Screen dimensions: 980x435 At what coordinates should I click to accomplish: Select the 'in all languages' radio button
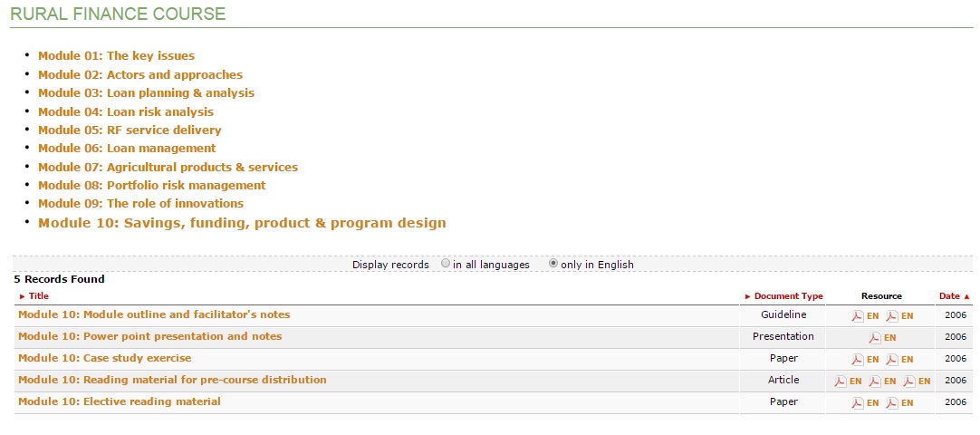coord(446,264)
